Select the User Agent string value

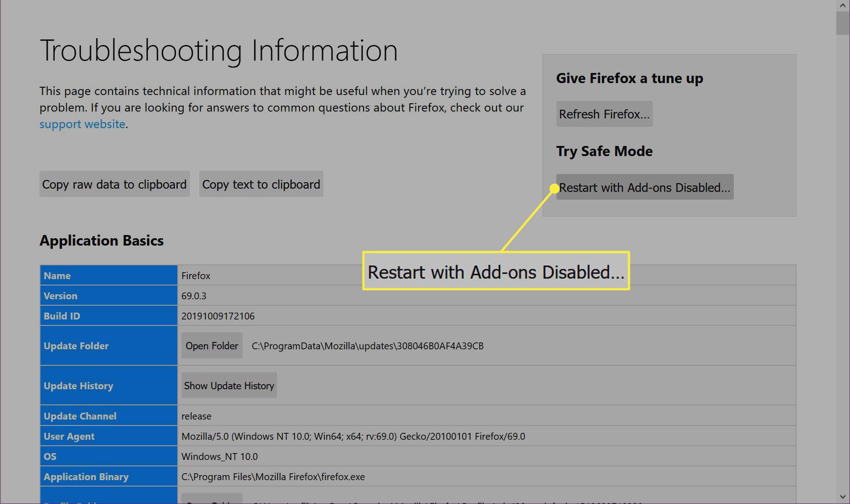(x=353, y=436)
